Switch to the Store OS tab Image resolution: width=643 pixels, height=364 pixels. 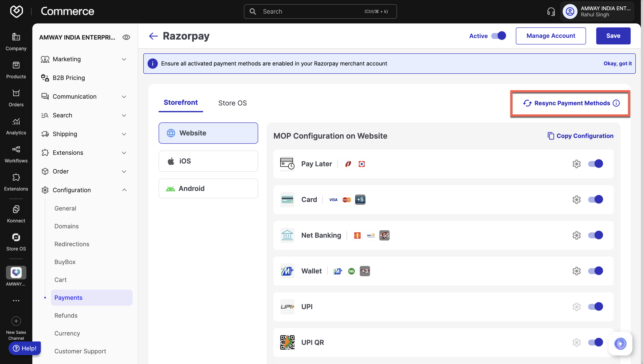click(232, 103)
